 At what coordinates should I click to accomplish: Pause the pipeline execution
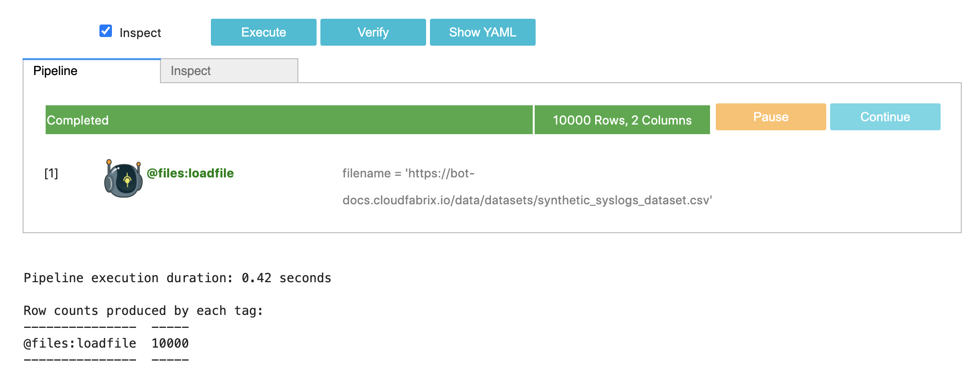pyautogui.click(x=771, y=117)
